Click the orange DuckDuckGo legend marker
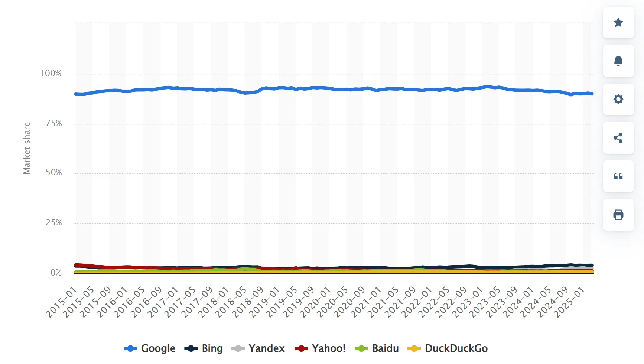The height and width of the screenshot is (364, 644). pyautogui.click(x=414, y=348)
